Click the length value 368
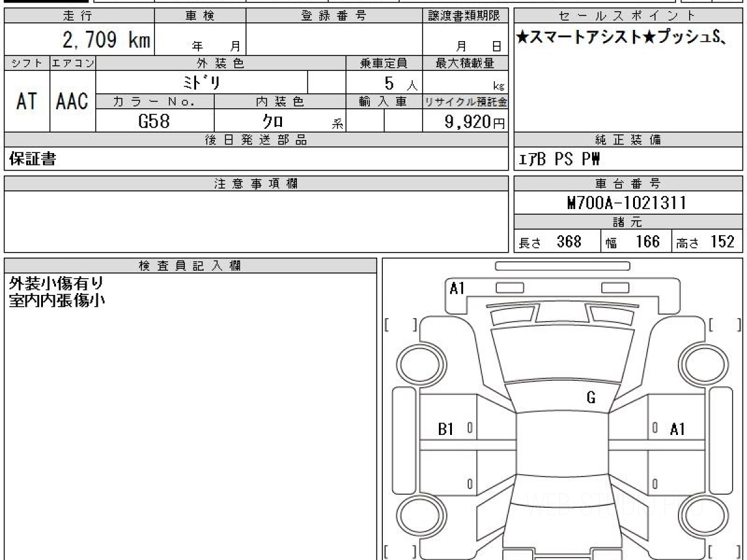 [569, 242]
